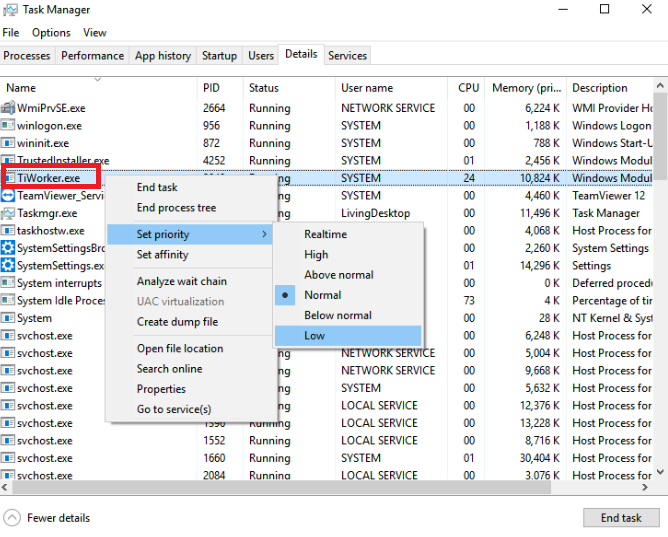The height and width of the screenshot is (537, 668).
Task: Sort processes by the CPU column header
Action: tap(468, 88)
